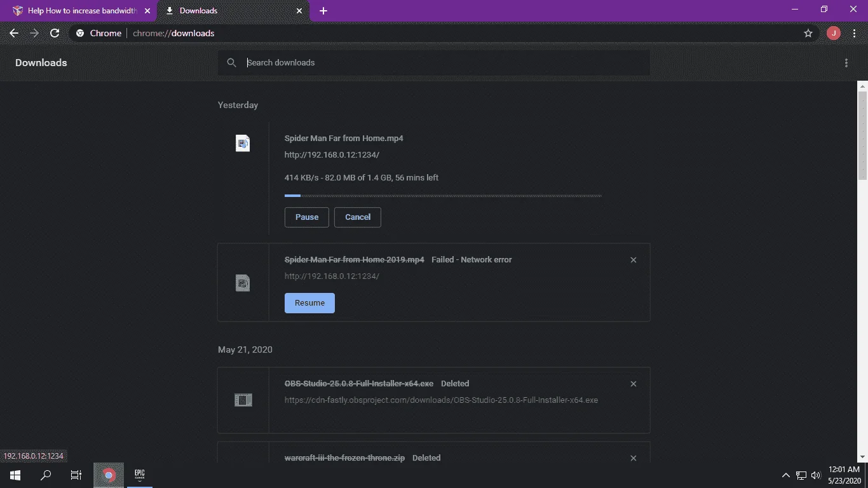Open Task View on the taskbar
This screenshot has height=488, width=868.
tap(76, 475)
